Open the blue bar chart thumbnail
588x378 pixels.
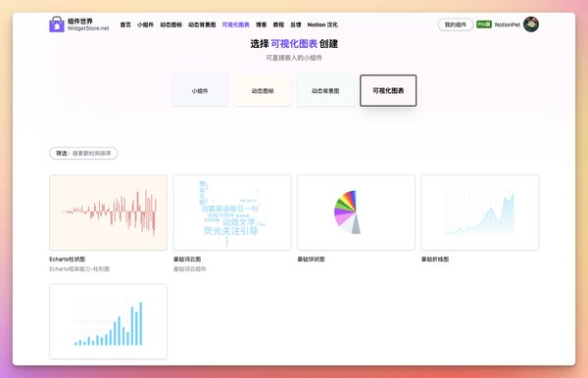pos(108,321)
